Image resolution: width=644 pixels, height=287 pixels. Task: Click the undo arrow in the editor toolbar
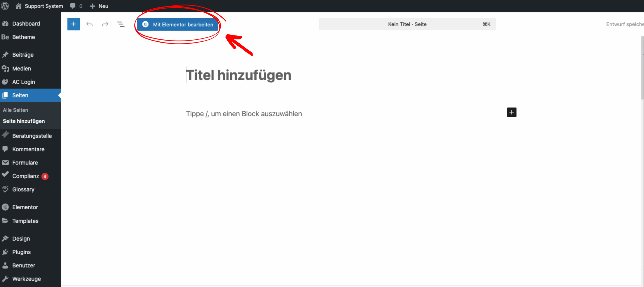point(90,24)
